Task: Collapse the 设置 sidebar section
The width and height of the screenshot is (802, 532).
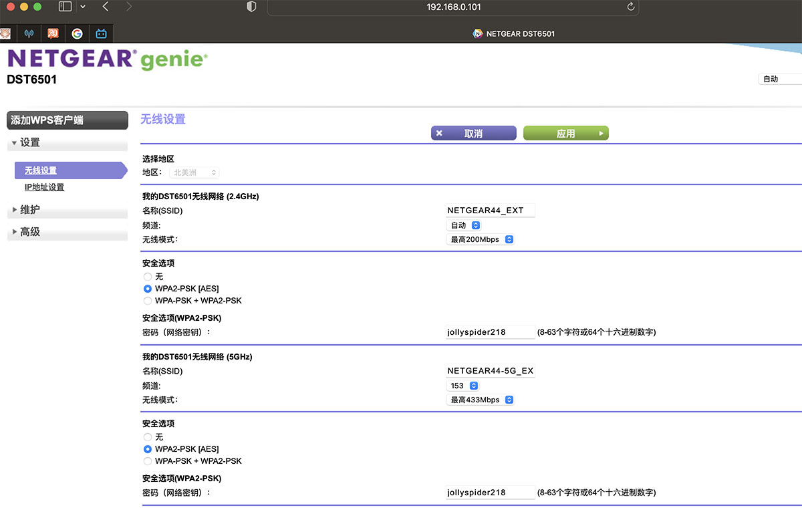Action: pos(67,142)
